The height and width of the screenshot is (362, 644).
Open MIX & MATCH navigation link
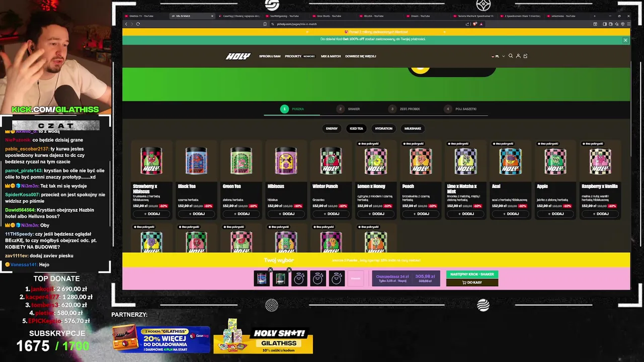coord(331,56)
